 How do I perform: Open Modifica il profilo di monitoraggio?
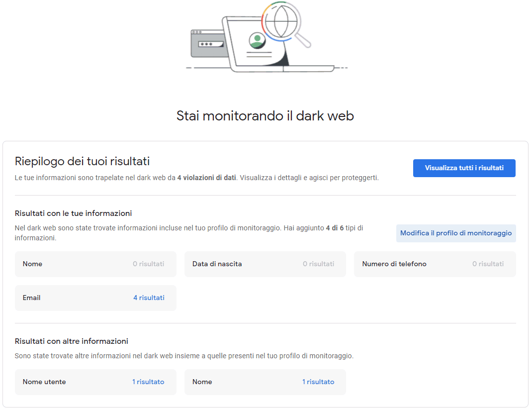click(x=455, y=233)
